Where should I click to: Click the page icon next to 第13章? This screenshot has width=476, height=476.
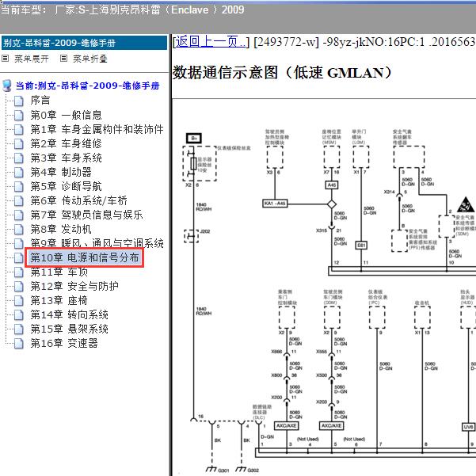click(19, 300)
